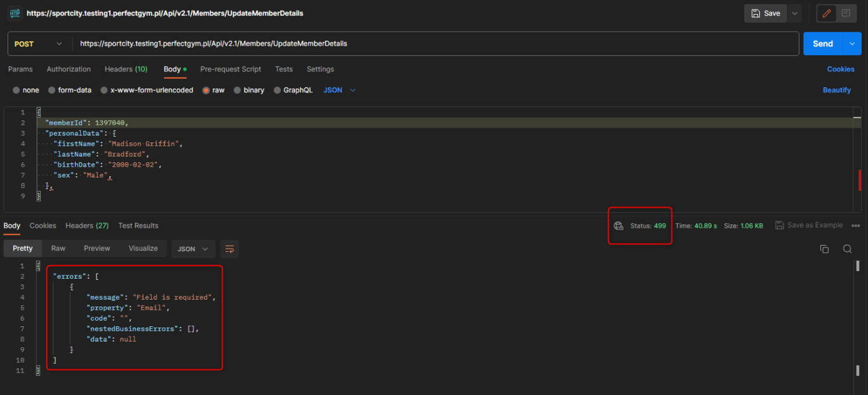Viewport: 868px width, 395px height.
Task: Open the Headers (10) request tab
Action: (x=126, y=69)
